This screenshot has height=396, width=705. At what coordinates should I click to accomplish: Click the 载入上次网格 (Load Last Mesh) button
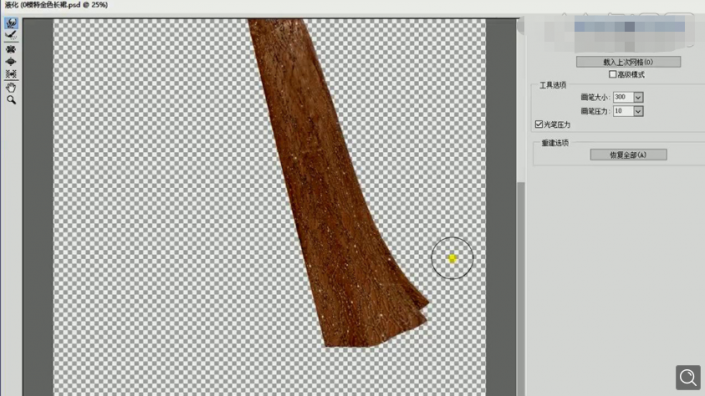click(628, 62)
